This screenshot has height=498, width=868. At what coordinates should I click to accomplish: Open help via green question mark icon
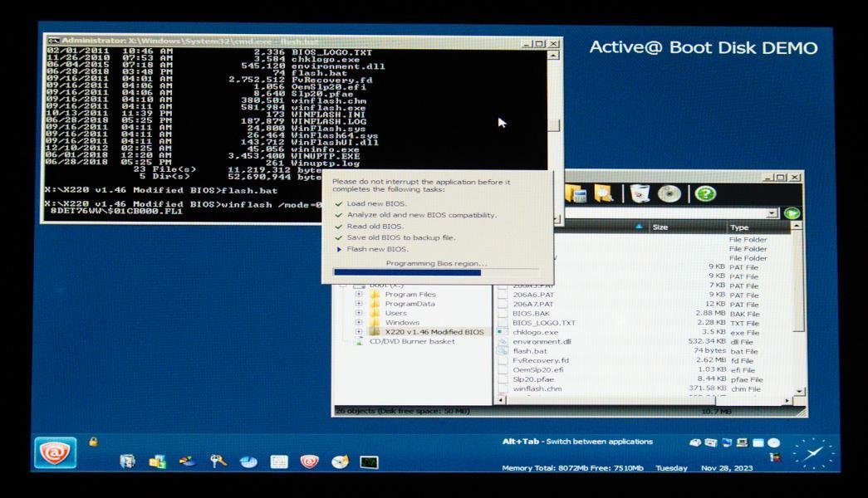tap(705, 193)
